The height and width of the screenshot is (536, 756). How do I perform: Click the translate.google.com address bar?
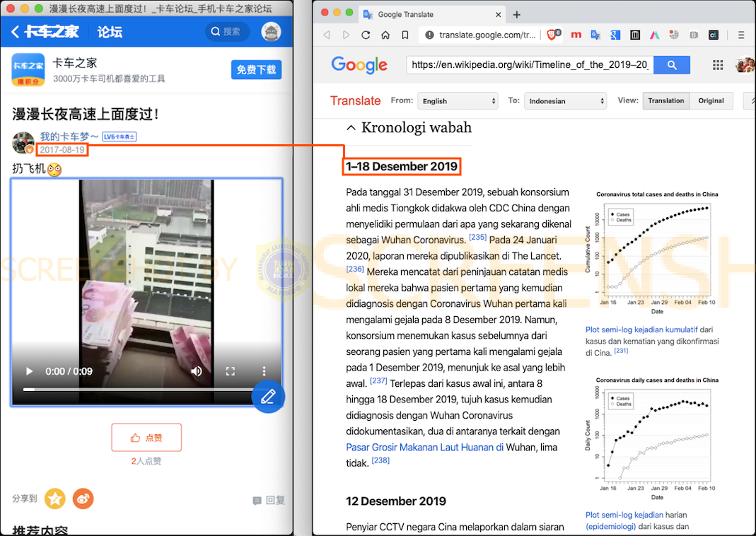click(487, 35)
